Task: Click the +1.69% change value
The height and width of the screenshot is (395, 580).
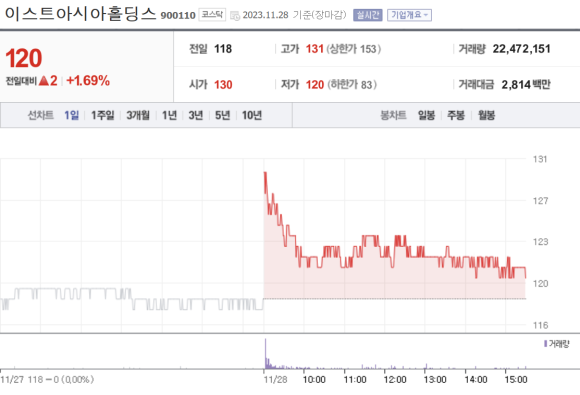Action: [88, 81]
